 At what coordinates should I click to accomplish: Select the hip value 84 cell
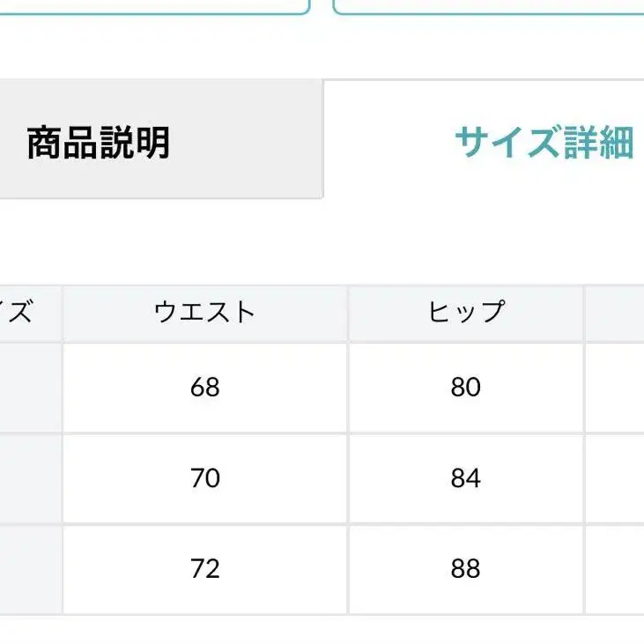click(x=465, y=478)
